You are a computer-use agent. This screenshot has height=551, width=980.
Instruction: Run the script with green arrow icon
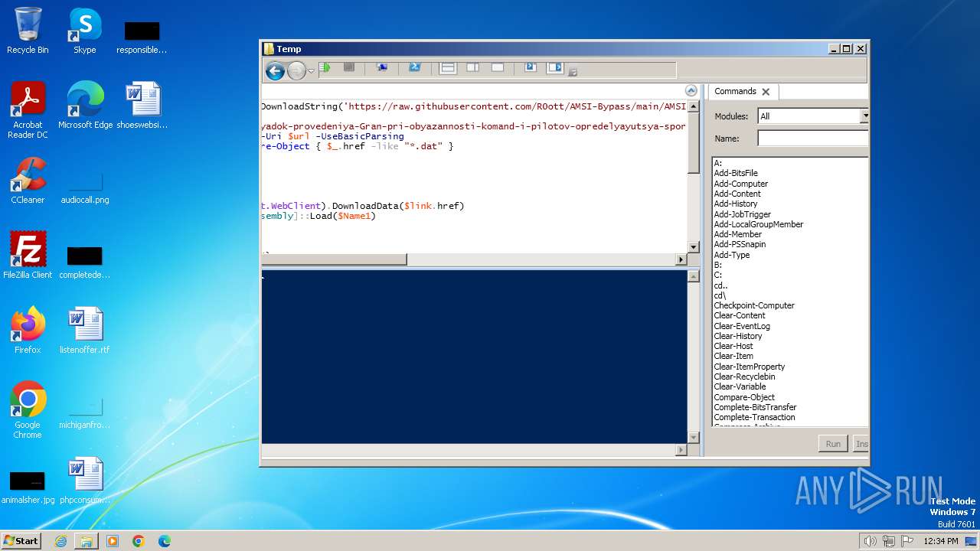[325, 67]
